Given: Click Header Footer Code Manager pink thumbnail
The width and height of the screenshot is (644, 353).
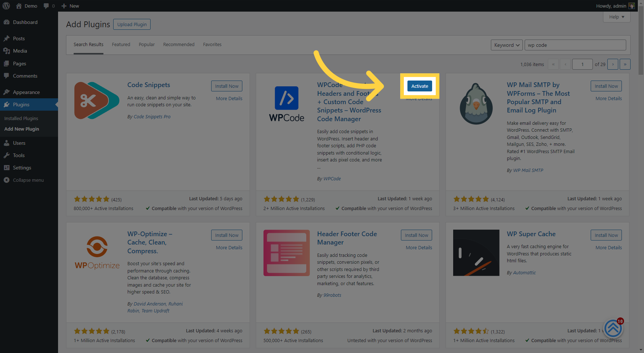Looking at the screenshot, I should 287,253.
